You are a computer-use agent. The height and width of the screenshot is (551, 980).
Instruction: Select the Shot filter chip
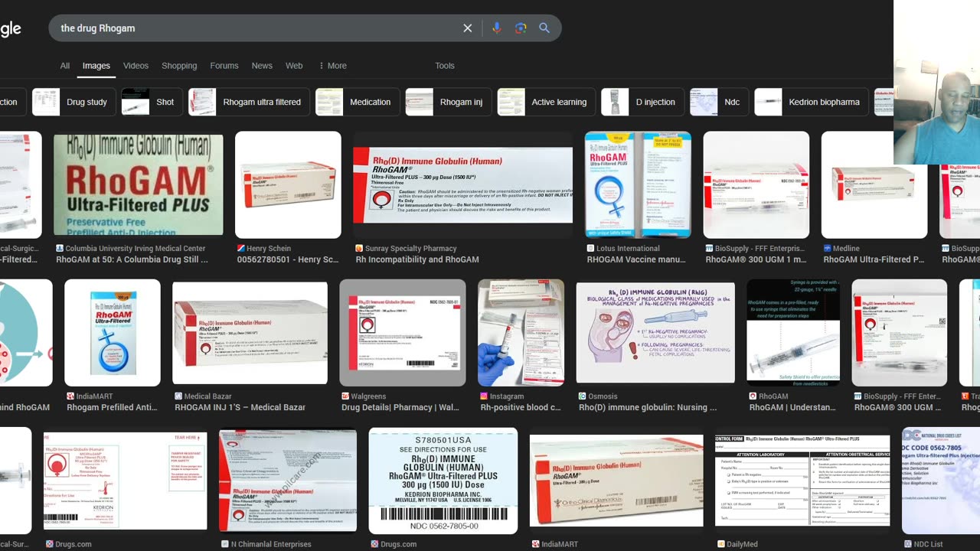pyautogui.click(x=152, y=102)
